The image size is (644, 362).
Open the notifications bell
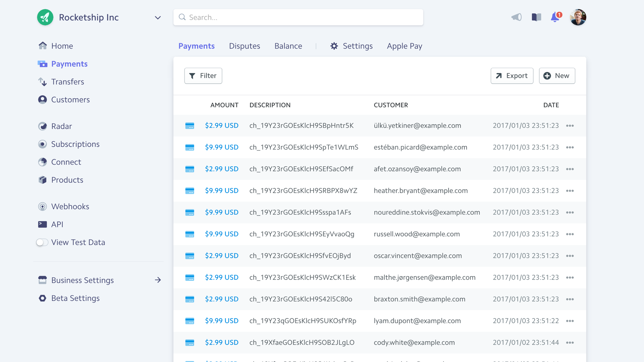coord(555,17)
